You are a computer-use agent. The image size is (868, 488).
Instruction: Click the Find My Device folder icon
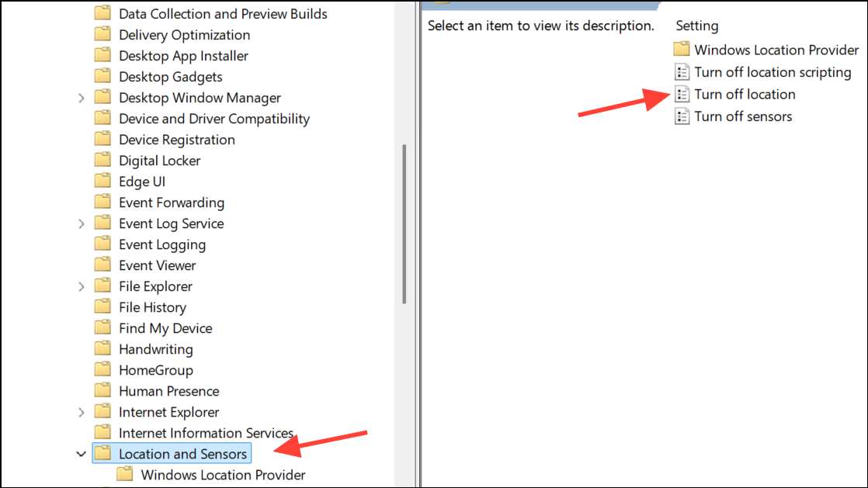pyautogui.click(x=102, y=327)
